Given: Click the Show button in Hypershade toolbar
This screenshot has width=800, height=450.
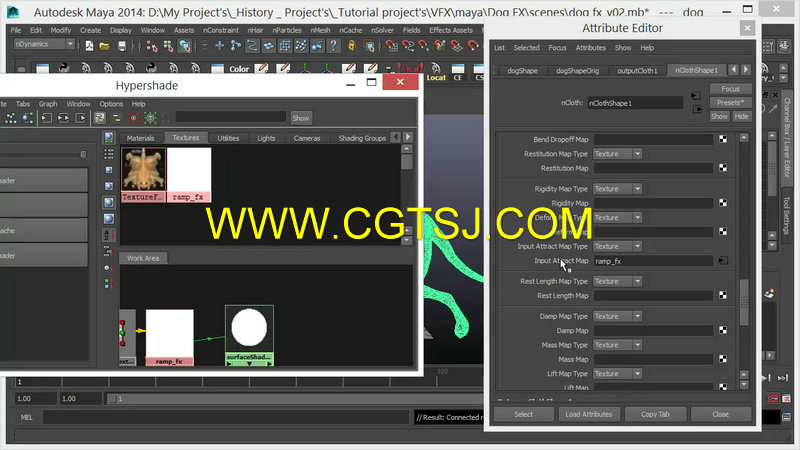Looking at the screenshot, I should pyautogui.click(x=301, y=118).
